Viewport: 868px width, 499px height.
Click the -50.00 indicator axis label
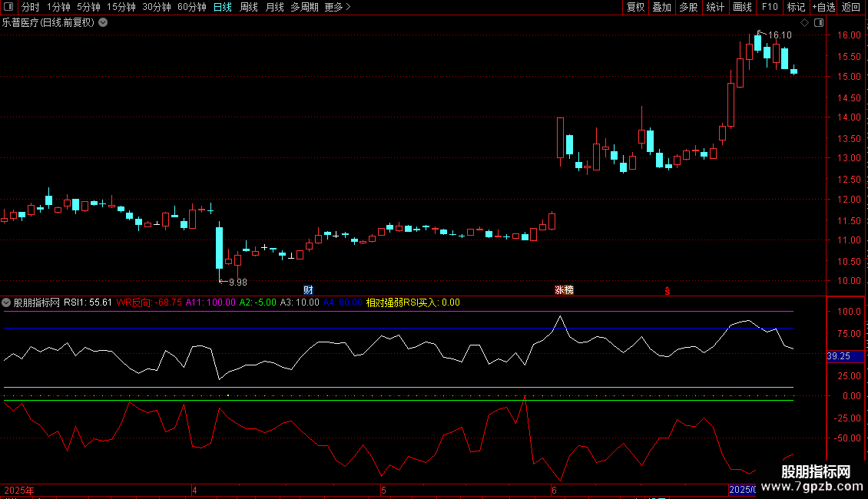pyautogui.click(x=847, y=438)
